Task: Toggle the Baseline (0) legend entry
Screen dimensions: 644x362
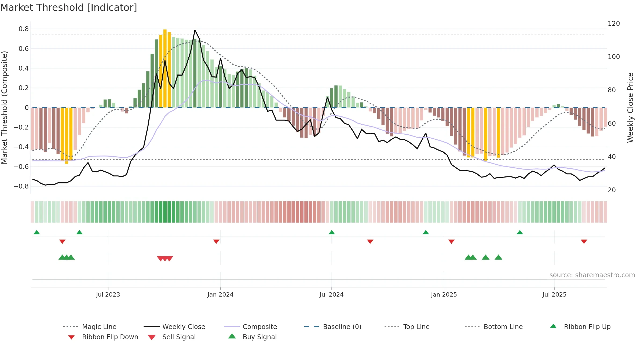Action: [x=333, y=327]
